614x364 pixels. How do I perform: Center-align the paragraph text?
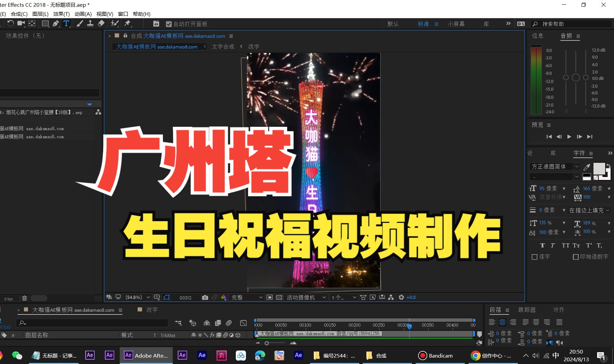[x=502, y=322]
